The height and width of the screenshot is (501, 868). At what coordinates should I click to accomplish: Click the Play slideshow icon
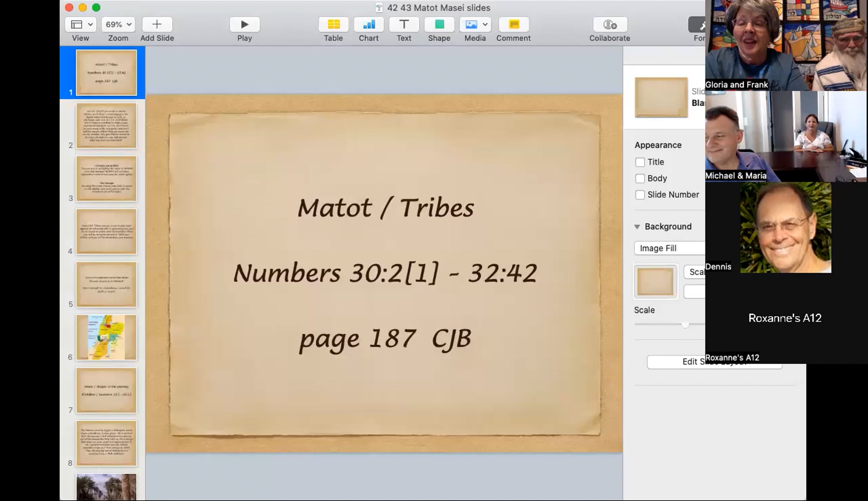[244, 25]
